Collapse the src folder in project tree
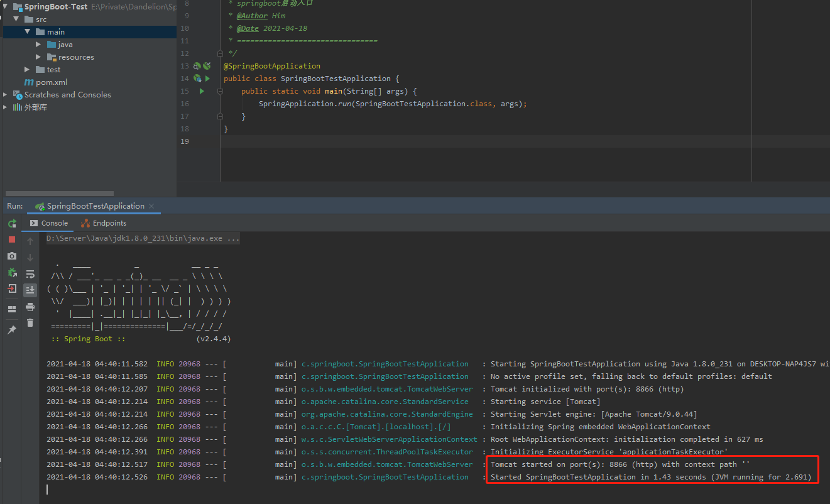This screenshot has height=504, width=830. click(16, 19)
